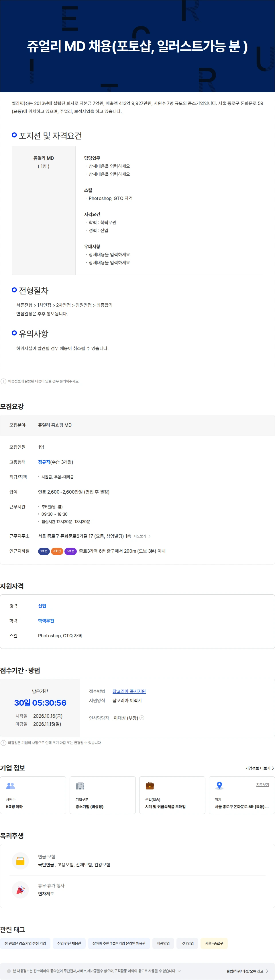Viewport: 275px width, 980px height.
Task: Click the salary text 연봉 2,600~2,600만원
Action: (x=74, y=492)
